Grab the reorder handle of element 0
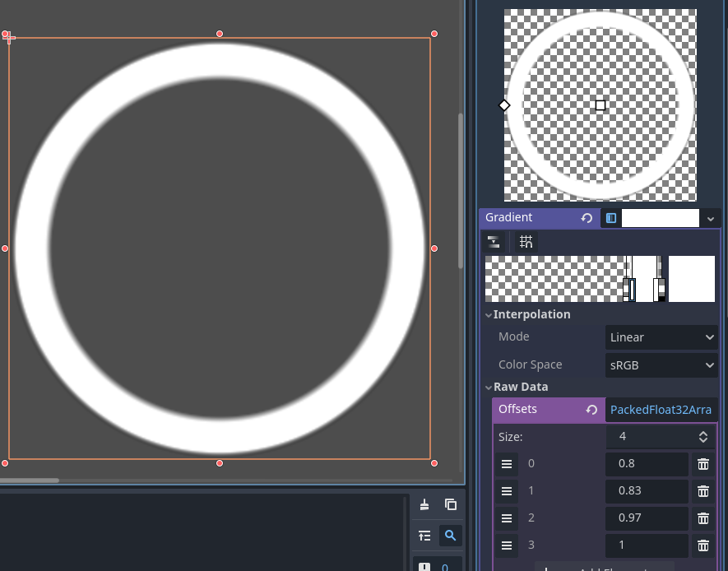 pos(507,464)
